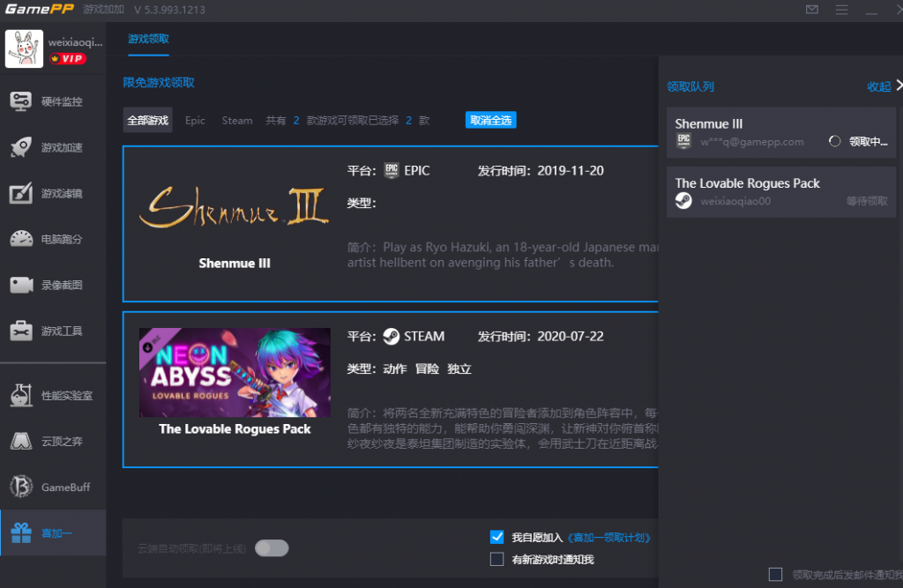Open the 电脑跑分 menu label
The width and height of the screenshot is (903, 588).
click(x=62, y=240)
